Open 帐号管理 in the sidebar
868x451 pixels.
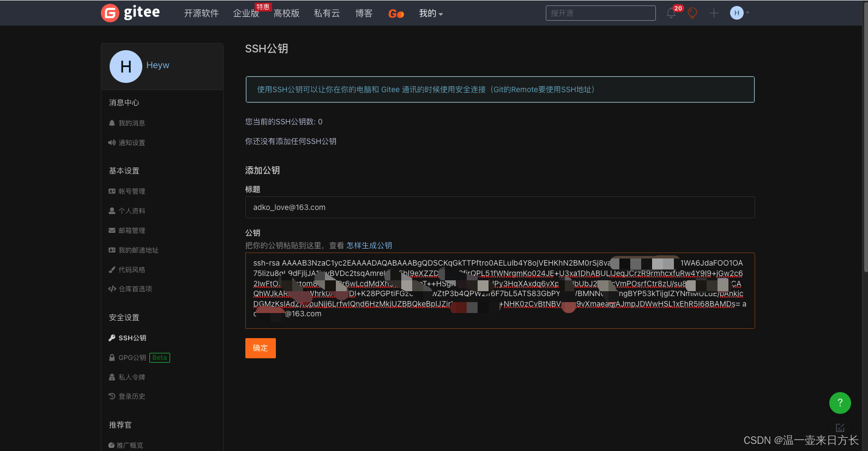pos(131,191)
